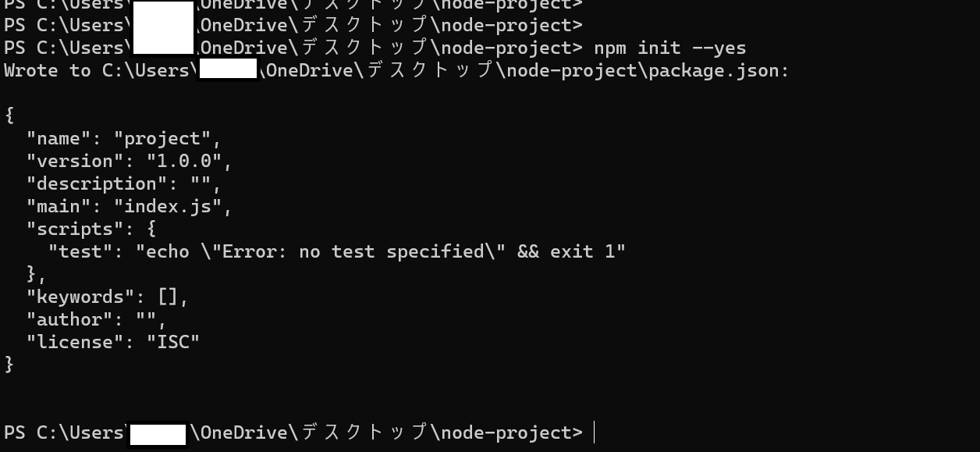This screenshot has height=452, width=980.
Task: Click the empty keywords array brackets
Action: pyautogui.click(x=168, y=297)
